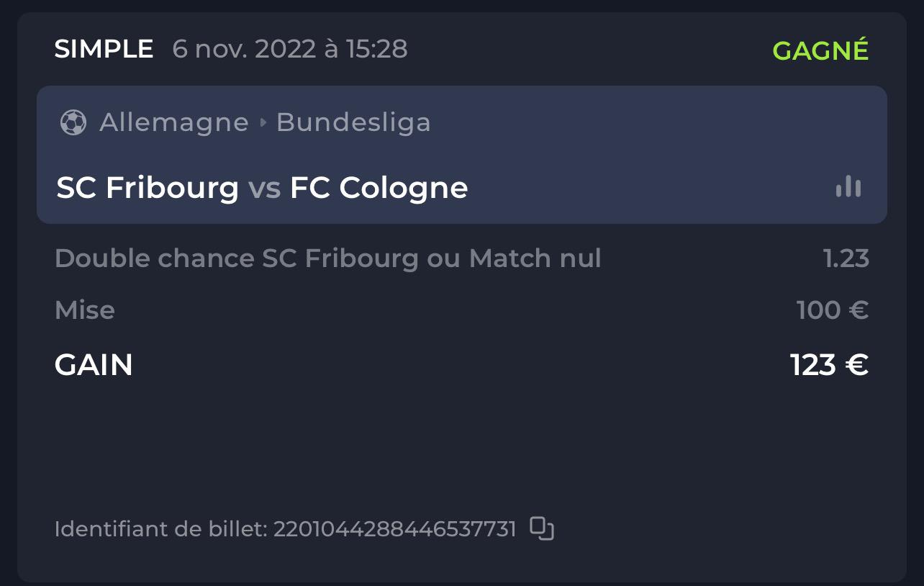Click the Mise label

[x=85, y=310]
